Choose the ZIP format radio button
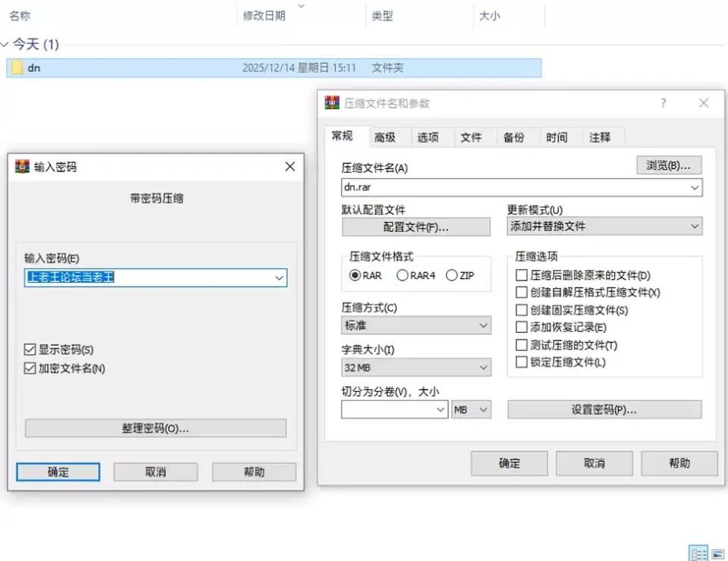728x561 pixels. (x=452, y=275)
